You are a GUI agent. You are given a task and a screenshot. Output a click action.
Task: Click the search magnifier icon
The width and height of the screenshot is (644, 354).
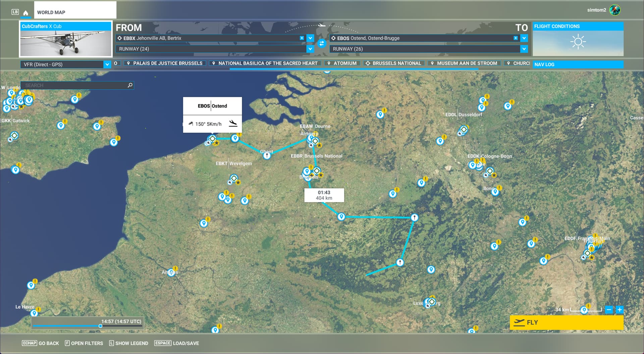coord(130,85)
